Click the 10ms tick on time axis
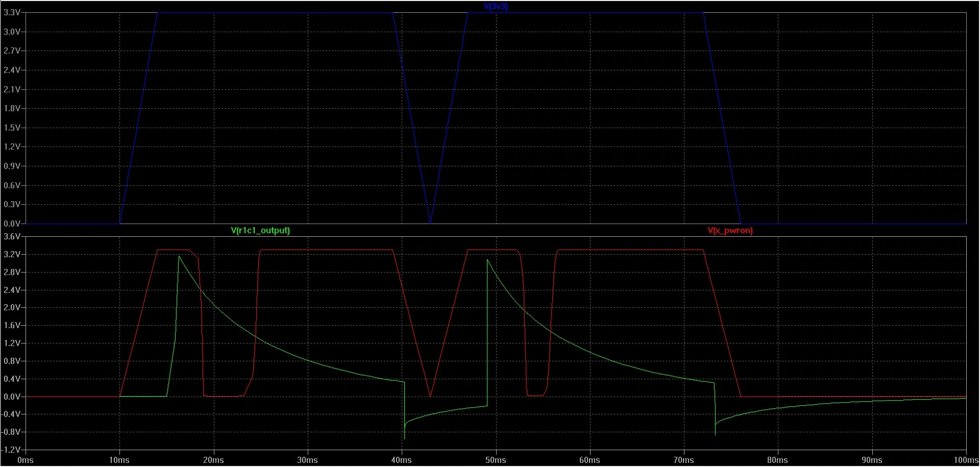The height and width of the screenshot is (467, 980). (x=119, y=460)
